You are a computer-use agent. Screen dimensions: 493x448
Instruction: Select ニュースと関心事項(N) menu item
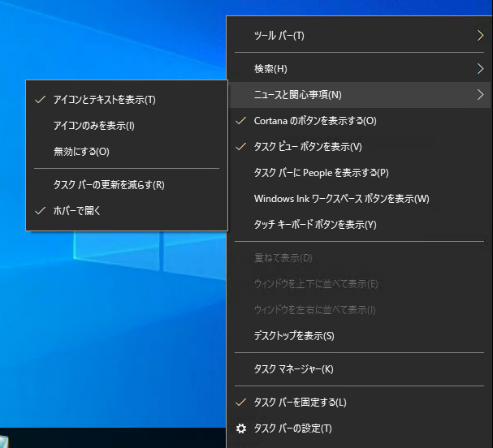359,95
